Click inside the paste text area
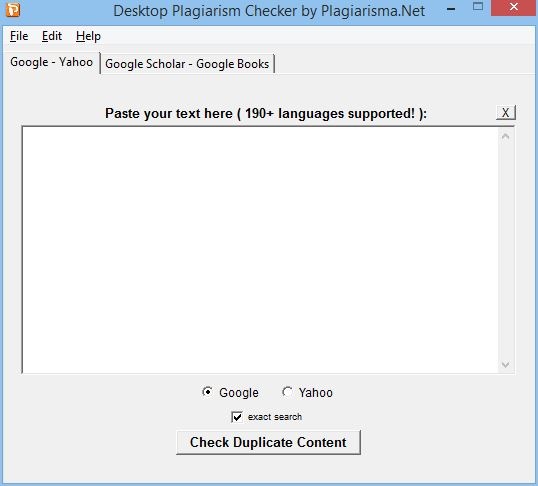The width and height of the screenshot is (538, 486). pyautogui.click(x=260, y=250)
